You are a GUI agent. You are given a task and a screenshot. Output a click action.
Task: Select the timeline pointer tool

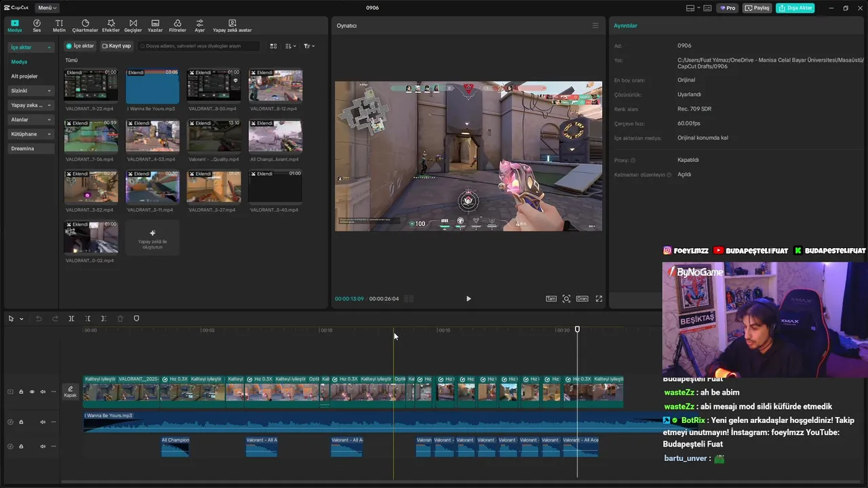tap(11, 319)
